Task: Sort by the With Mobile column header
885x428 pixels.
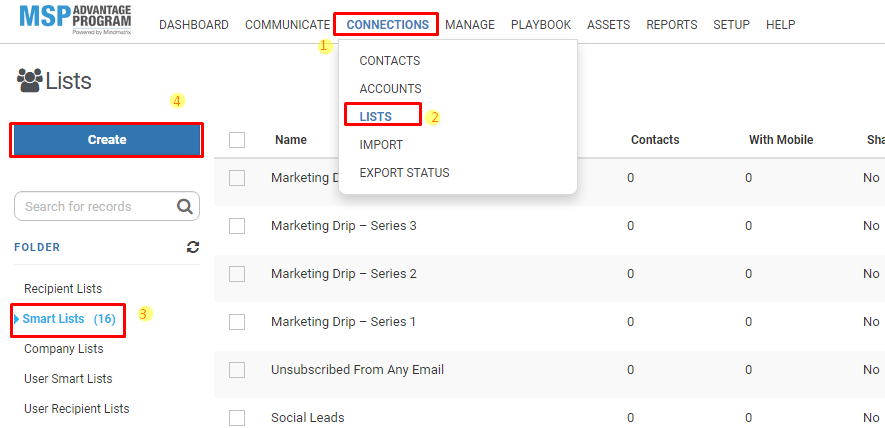Action: 781,139
